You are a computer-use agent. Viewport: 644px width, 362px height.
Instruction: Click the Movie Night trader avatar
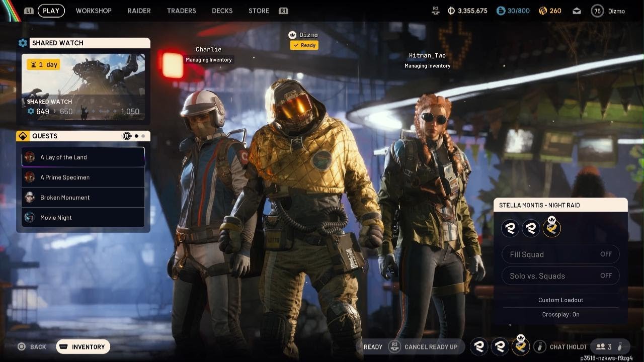coord(30,217)
